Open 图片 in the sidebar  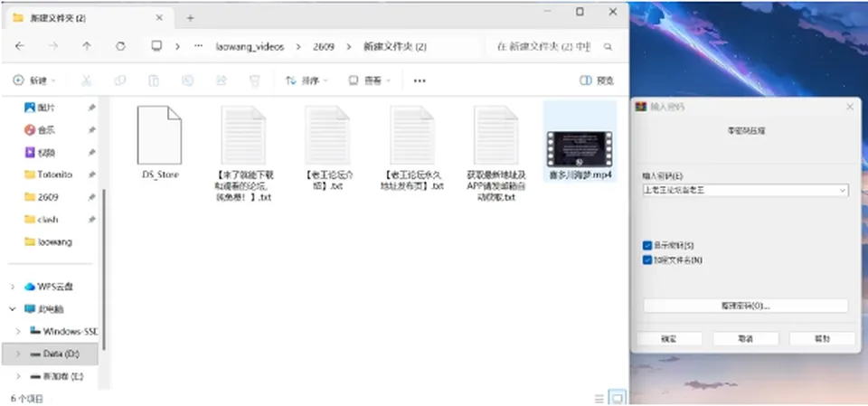click(x=46, y=108)
